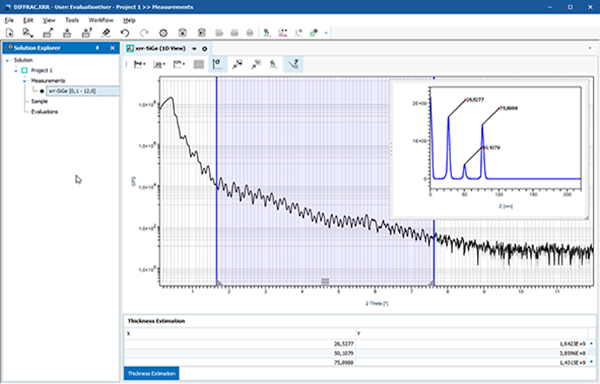
Task: Click the green peak-search icon in chart toolbar
Action: [x=273, y=64]
